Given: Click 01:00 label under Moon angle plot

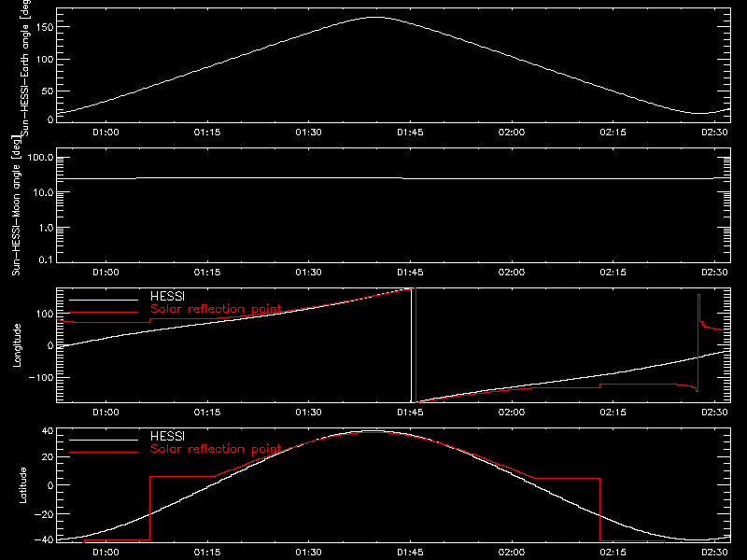Looking at the screenshot, I should [x=106, y=272].
